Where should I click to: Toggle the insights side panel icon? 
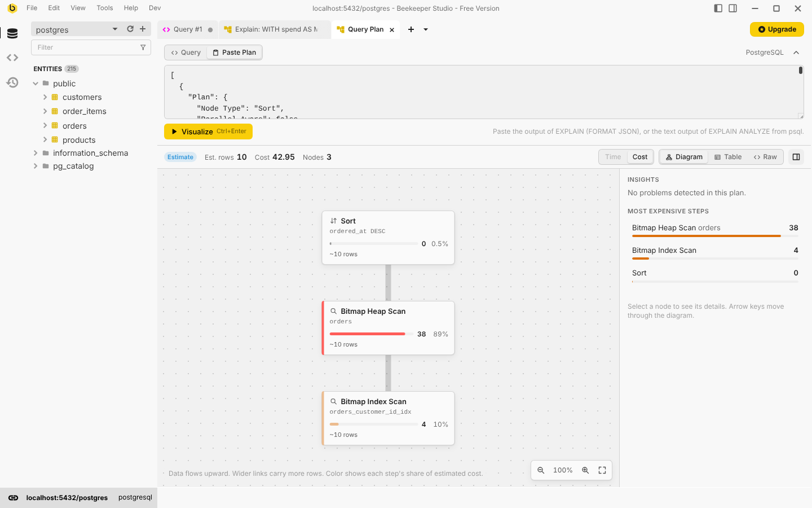[x=796, y=157]
